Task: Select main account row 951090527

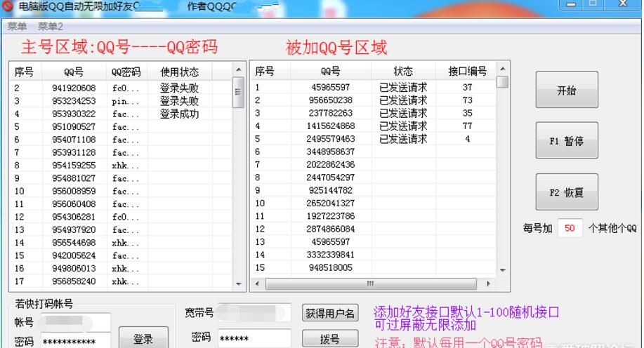Action: [121, 127]
